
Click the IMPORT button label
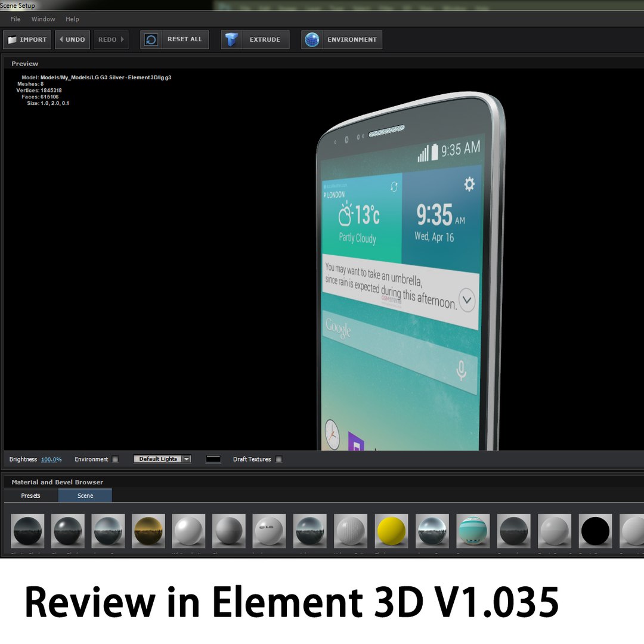pyautogui.click(x=33, y=40)
